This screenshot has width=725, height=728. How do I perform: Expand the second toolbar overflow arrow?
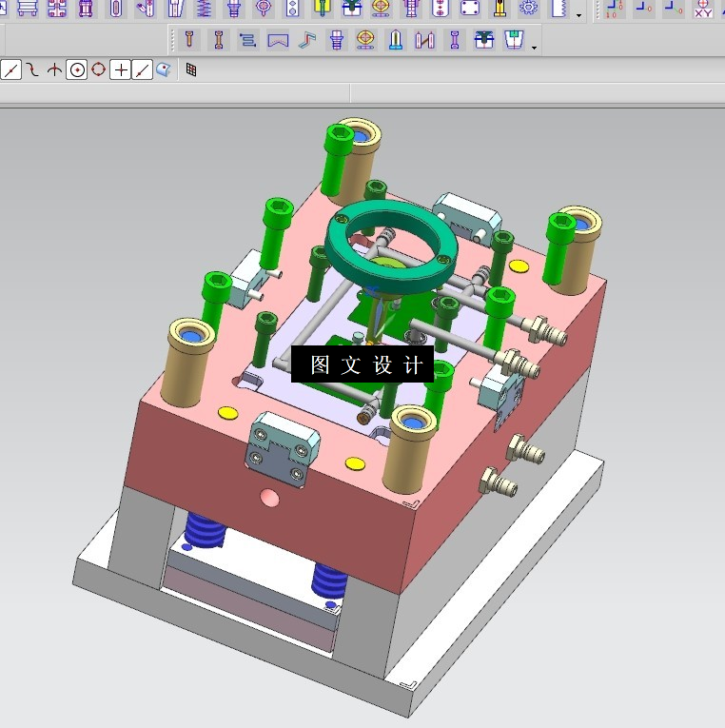[x=534, y=48]
